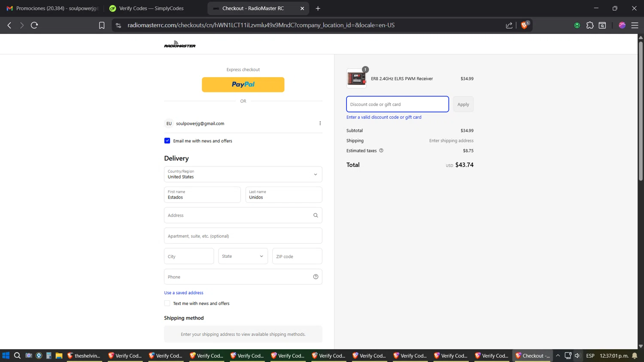This screenshot has height=362, width=644.
Task: Open email account options three-dot menu
Action: pos(320,124)
